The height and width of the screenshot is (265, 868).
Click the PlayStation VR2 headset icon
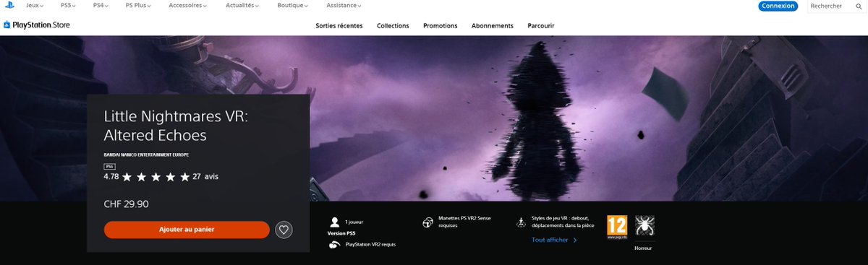coord(334,245)
